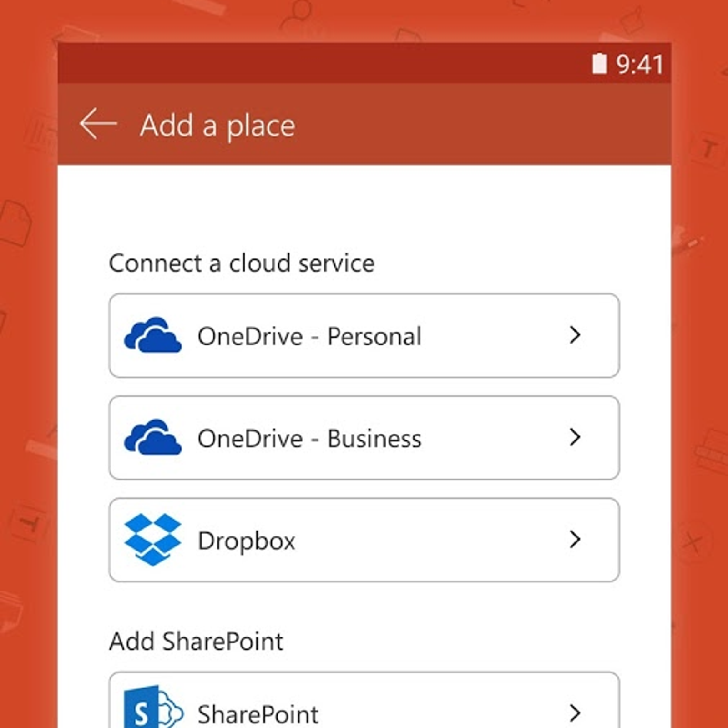Go back using the left arrow

pos(98,123)
